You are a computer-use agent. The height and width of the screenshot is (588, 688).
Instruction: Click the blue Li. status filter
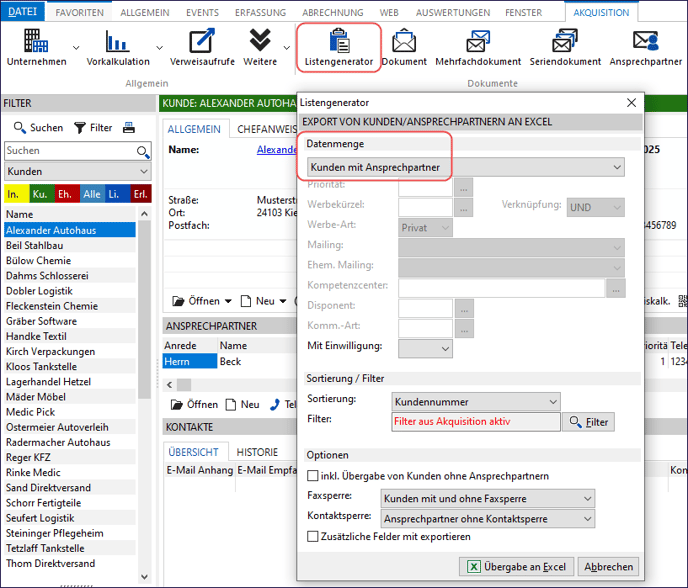pos(118,194)
